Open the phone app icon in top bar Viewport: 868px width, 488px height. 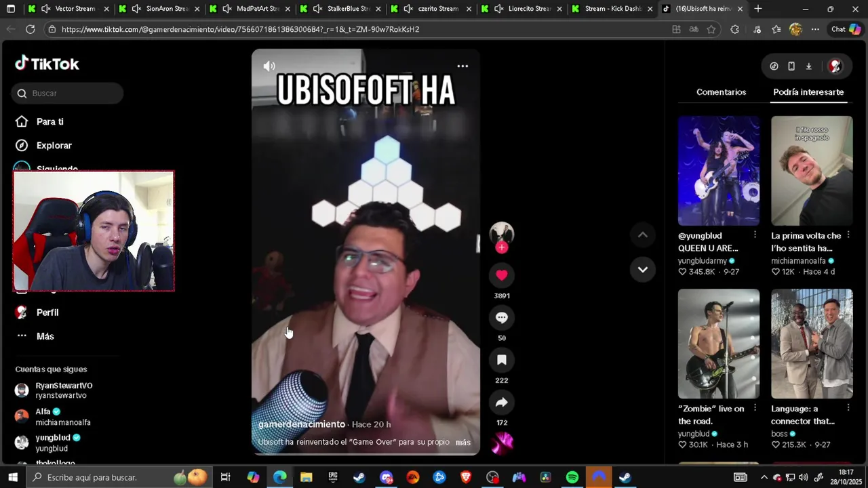[791, 66]
